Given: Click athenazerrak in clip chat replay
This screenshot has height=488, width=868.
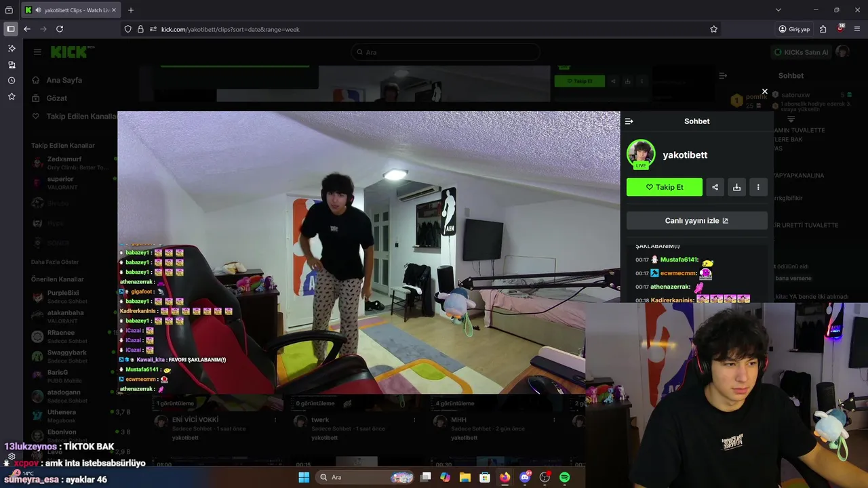Looking at the screenshot, I should [670, 287].
